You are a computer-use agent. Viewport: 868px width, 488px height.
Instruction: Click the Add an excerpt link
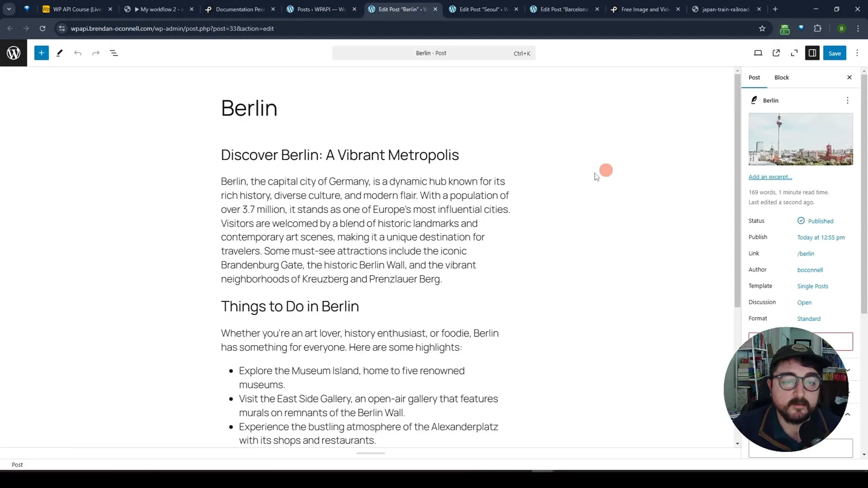tap(770, 177)
